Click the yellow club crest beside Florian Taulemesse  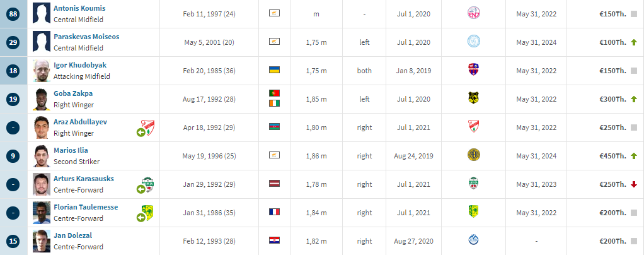click(x=147, y=212)
